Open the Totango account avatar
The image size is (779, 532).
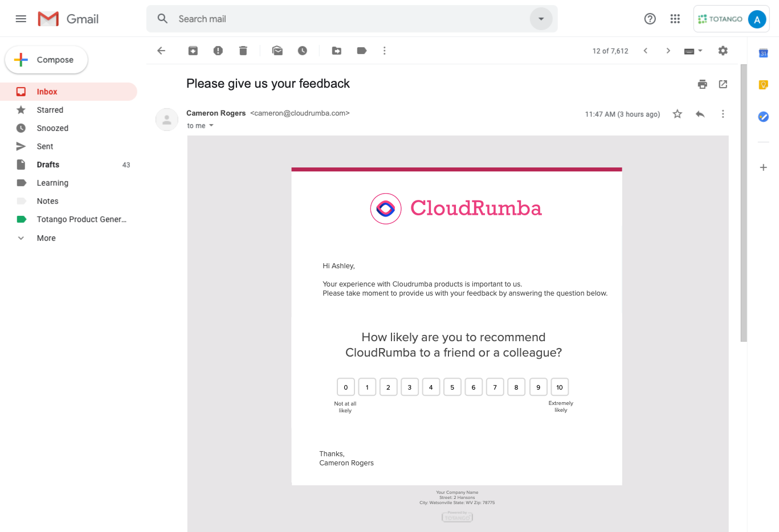pyautogui.click(x=757, y=19)
